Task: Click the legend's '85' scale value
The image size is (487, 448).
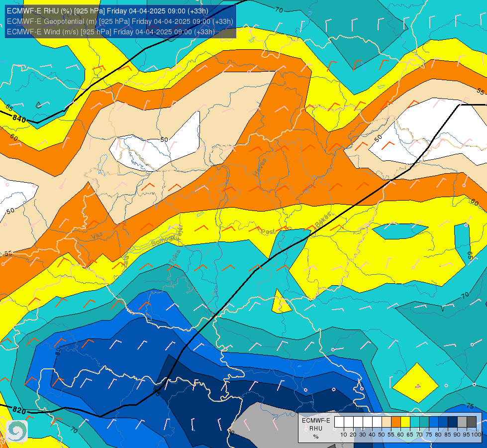Action: (x=448, y=435)
